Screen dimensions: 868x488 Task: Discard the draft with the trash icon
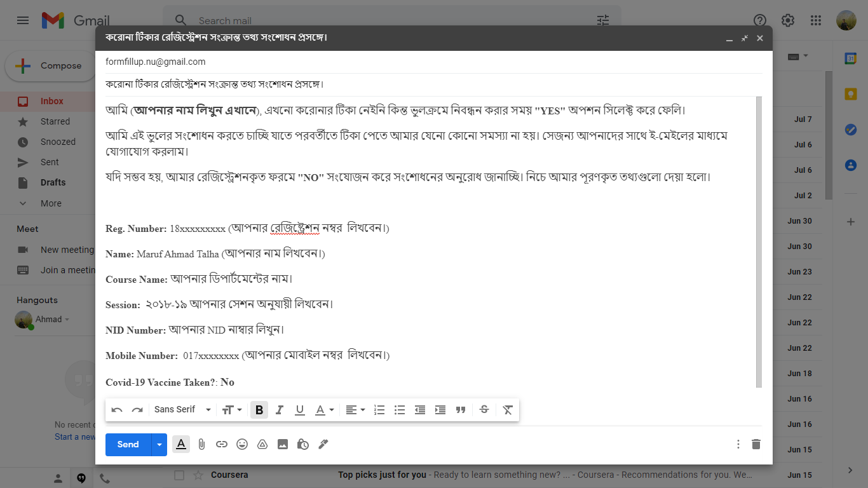[x=756, y=444]
